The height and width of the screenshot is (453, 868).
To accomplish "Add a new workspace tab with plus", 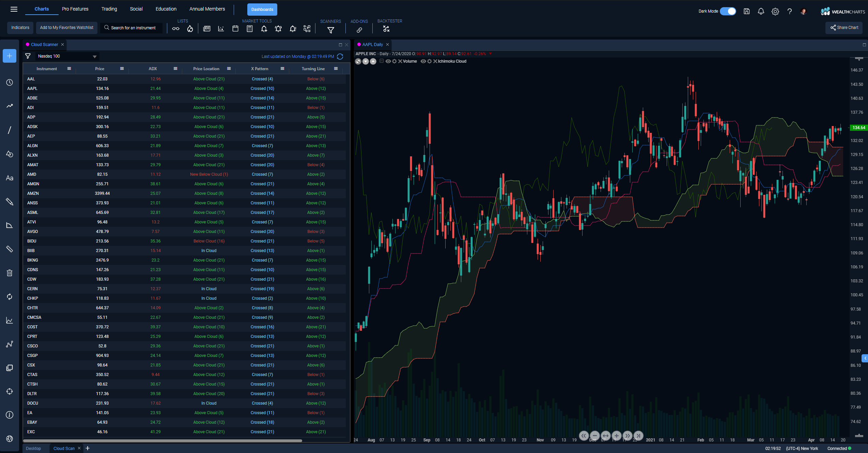I will pyautogui.click(x=88, y=448).
